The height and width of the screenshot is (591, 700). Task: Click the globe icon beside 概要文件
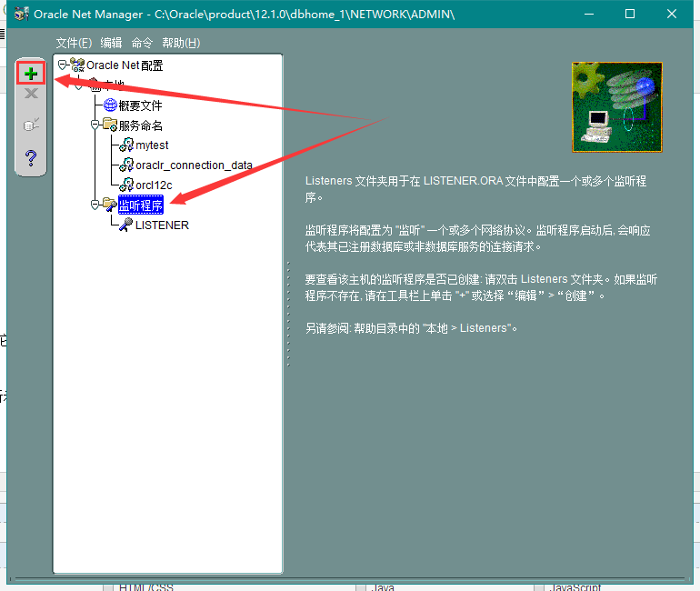click(x=110, y=105)
